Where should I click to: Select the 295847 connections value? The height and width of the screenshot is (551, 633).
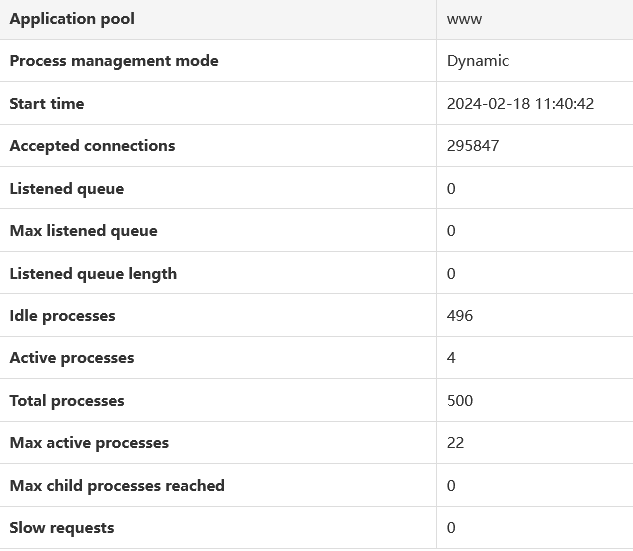(473, 146)
